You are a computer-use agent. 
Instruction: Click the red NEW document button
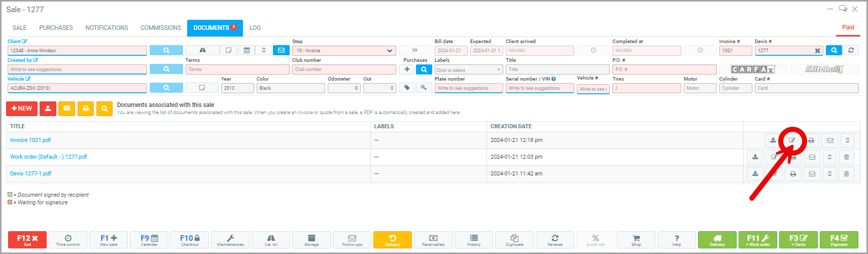tap(22, 108)
